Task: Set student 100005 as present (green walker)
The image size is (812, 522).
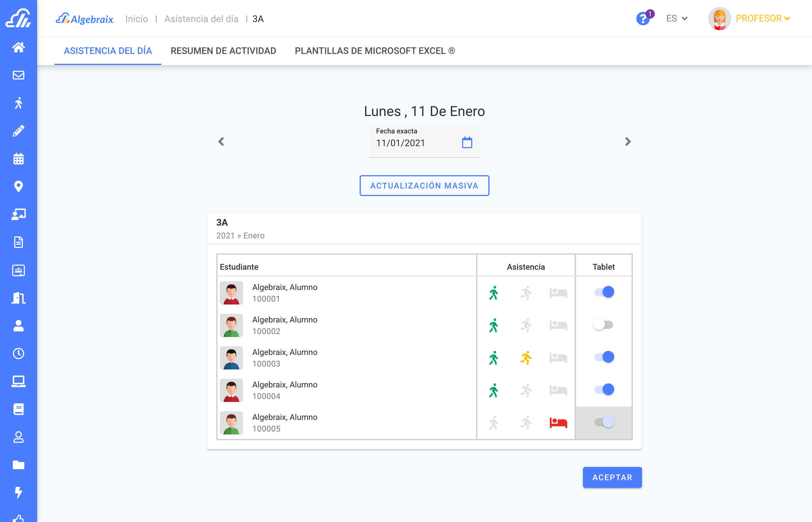Action: (x=494, y=423)
